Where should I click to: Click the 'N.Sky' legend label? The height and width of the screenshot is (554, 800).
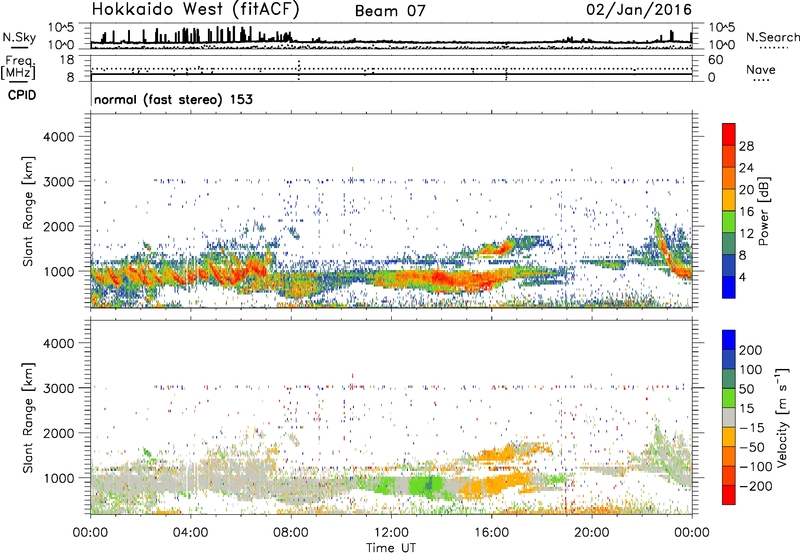(19, 37)
